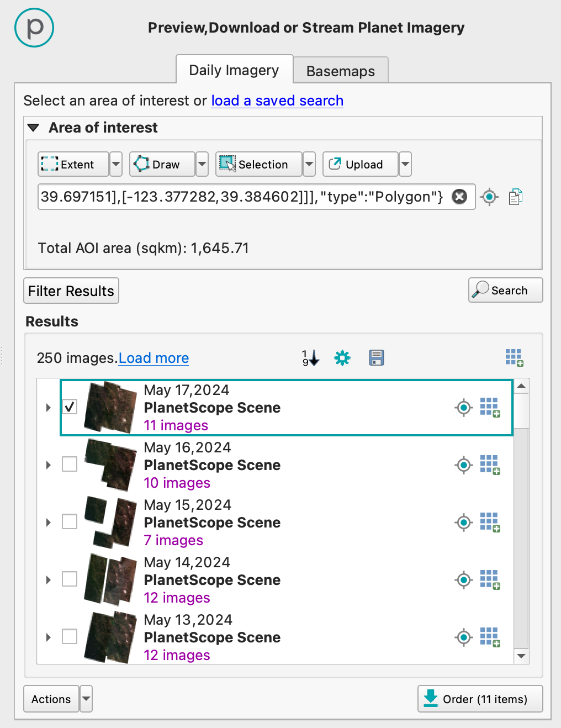Switch to the Basemaps tab
The image size is (561, 728).
pyautogui.click(x=340, y=71)
